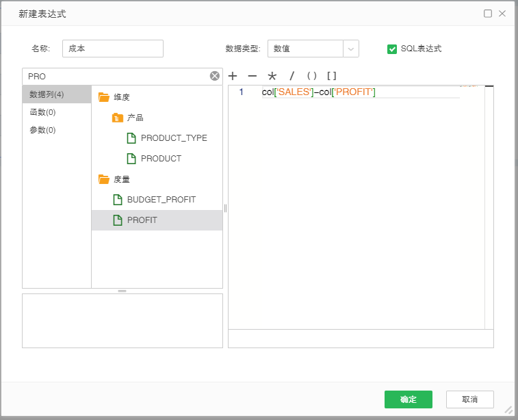Viewport: 518px width, 420px height.
Task: Select the BUDGET_PROFIT column
Action: click(x=161, y=200)
